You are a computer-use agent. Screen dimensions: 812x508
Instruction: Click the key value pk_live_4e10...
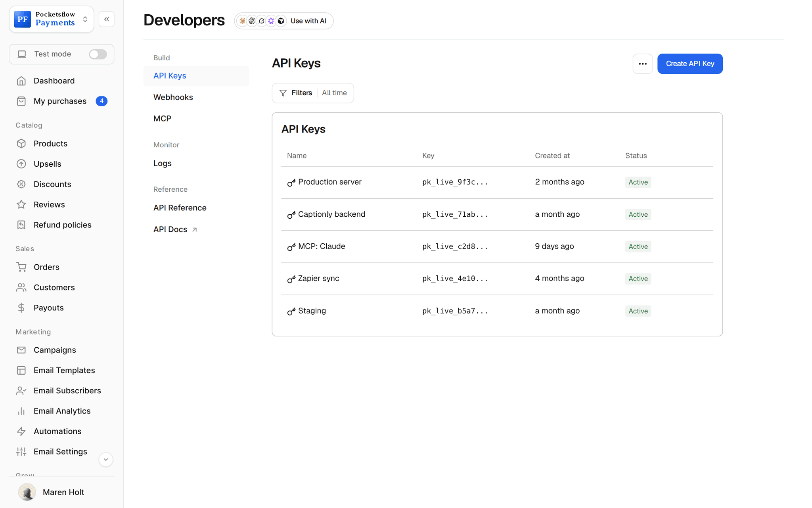point(455,279)
